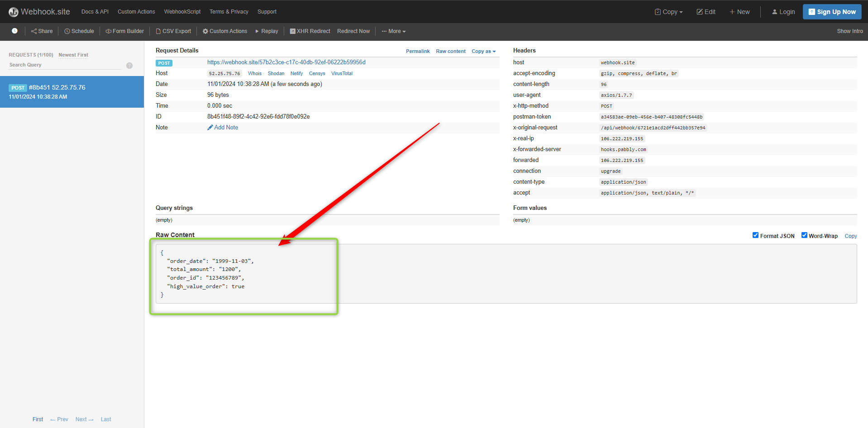This screenshot has width=868, height=428.
Task: Click the x-real-ip value 106.222.219.155
Action: coord(622,138)
